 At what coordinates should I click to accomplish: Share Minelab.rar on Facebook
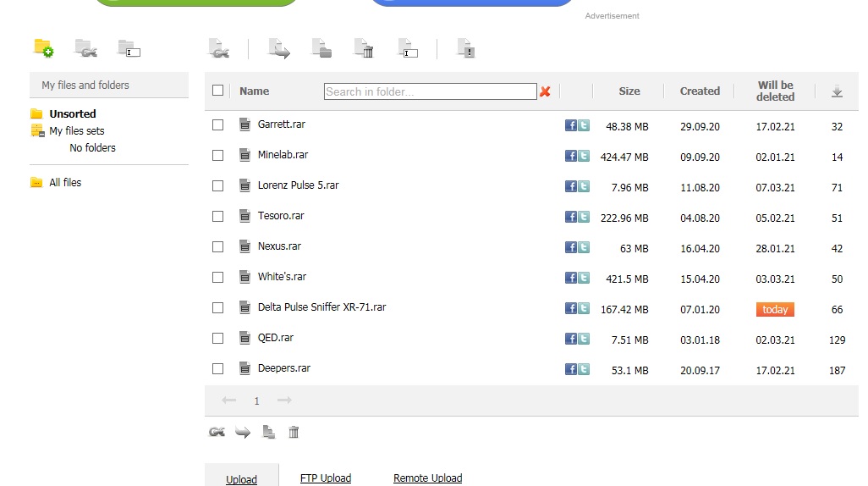[571, 156]
